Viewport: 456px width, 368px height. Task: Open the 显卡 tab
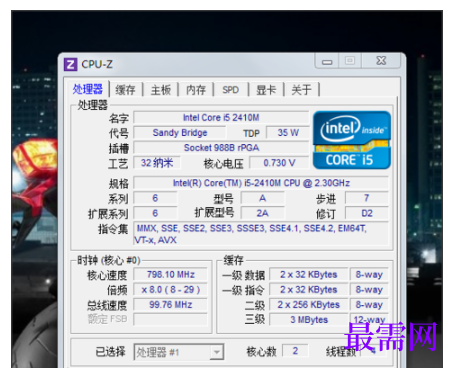pyautogui.click(x=266, y=90)
